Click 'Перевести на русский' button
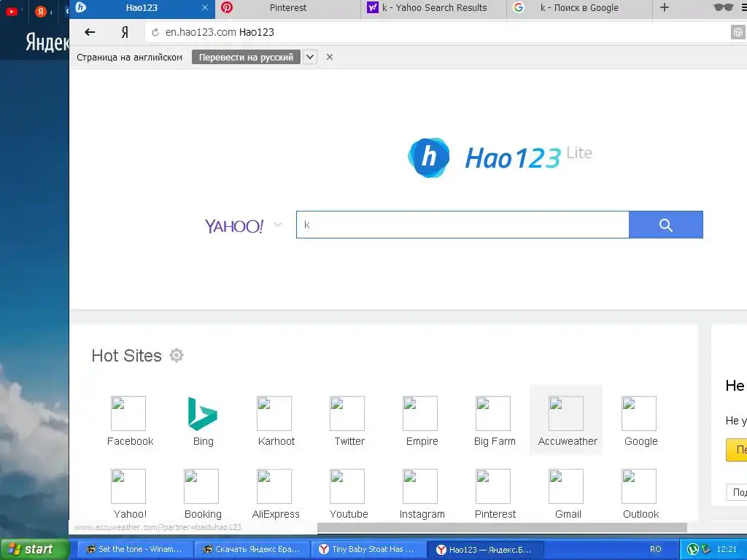The height and width of the screenshot is (560, 747). coord(246,57)
